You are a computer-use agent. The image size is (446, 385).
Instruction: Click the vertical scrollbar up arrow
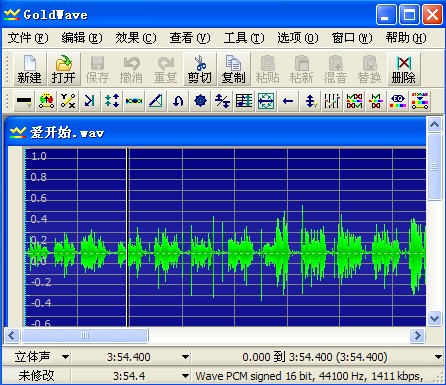[x=434, y=125]
